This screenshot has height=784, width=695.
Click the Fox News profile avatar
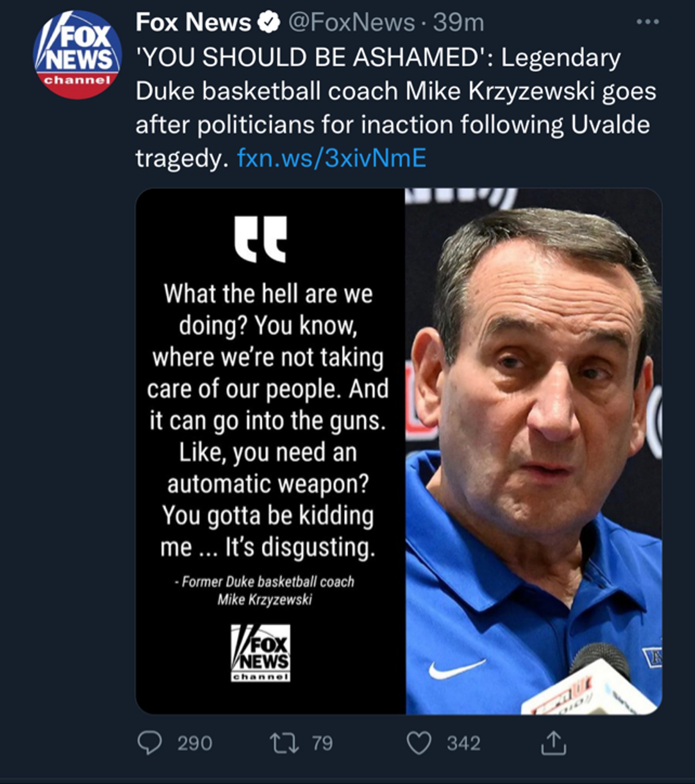77,55
